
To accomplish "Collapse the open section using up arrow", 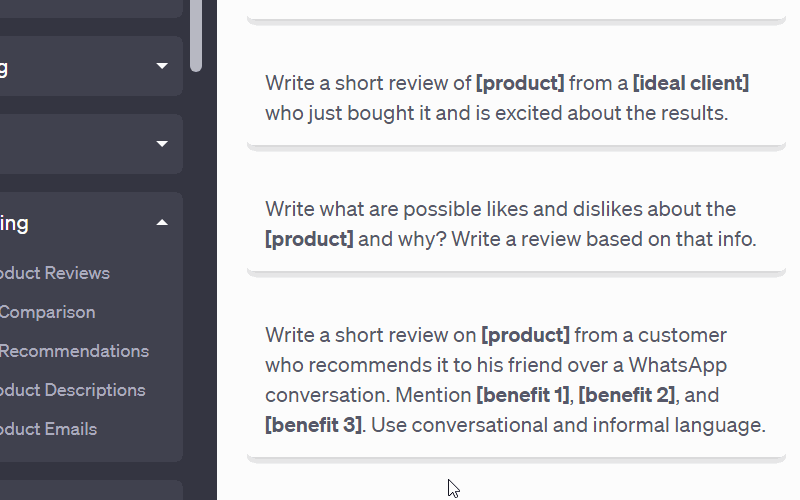I will click(162, 222).
